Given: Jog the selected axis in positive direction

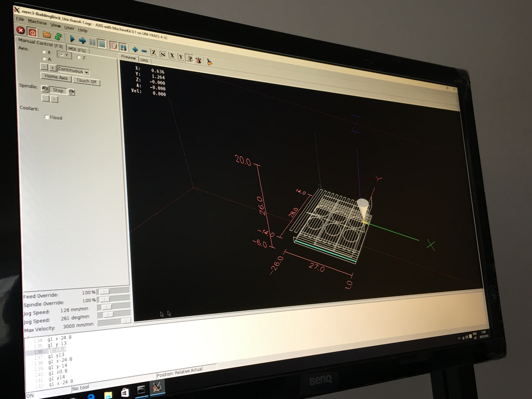Looking at the screenshot, I should pyautogui.click(x=52, y=68).
